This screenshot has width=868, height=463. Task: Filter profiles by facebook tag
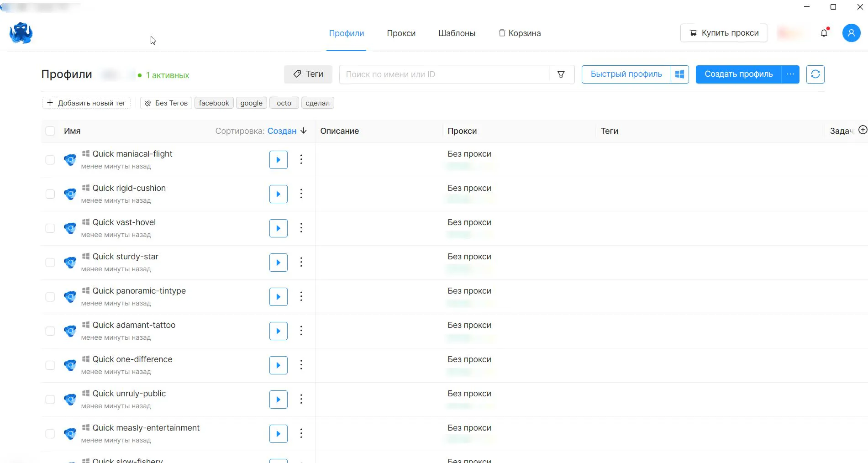214,103
